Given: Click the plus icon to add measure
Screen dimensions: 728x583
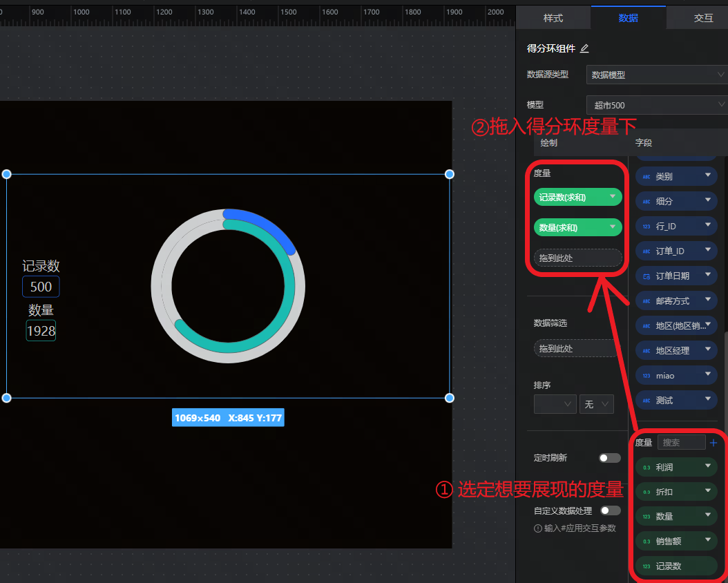Looking at the screenshot, I should click(713, 442).
